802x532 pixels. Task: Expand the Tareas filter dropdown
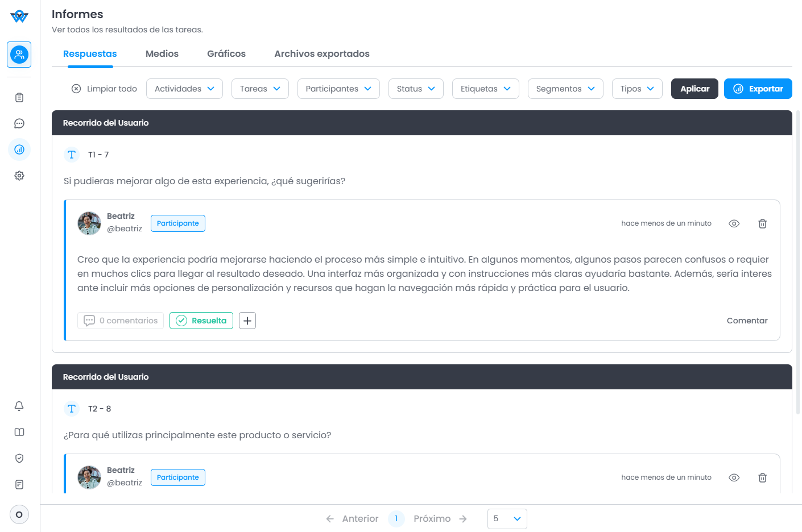tap(260, 89)
